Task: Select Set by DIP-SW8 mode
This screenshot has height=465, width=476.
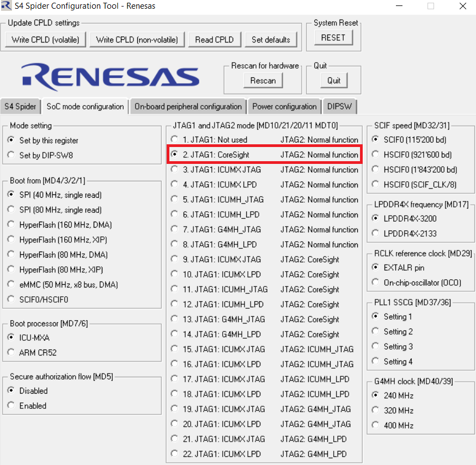Action: [x=40, y=155]
